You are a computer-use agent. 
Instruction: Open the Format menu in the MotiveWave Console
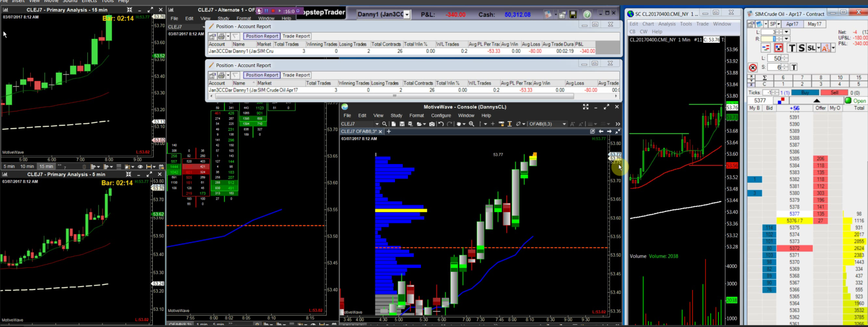point(416,116)
